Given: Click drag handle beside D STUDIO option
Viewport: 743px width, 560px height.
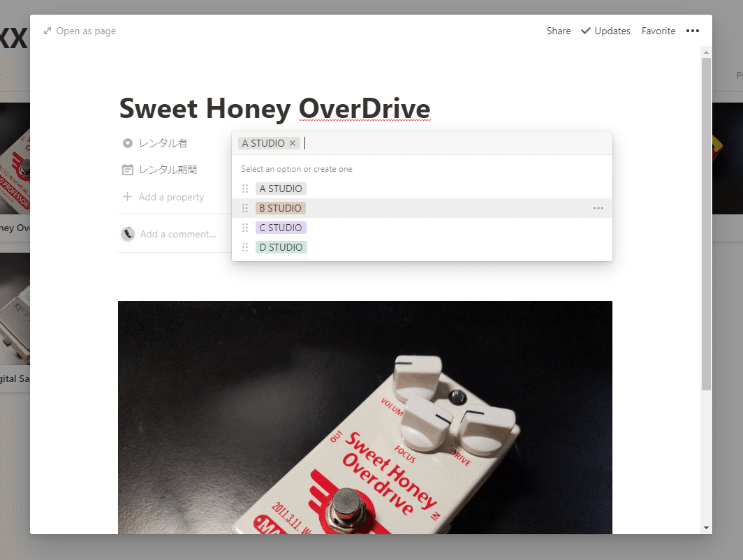Looking at the screenshot, I should coord(245,247).
